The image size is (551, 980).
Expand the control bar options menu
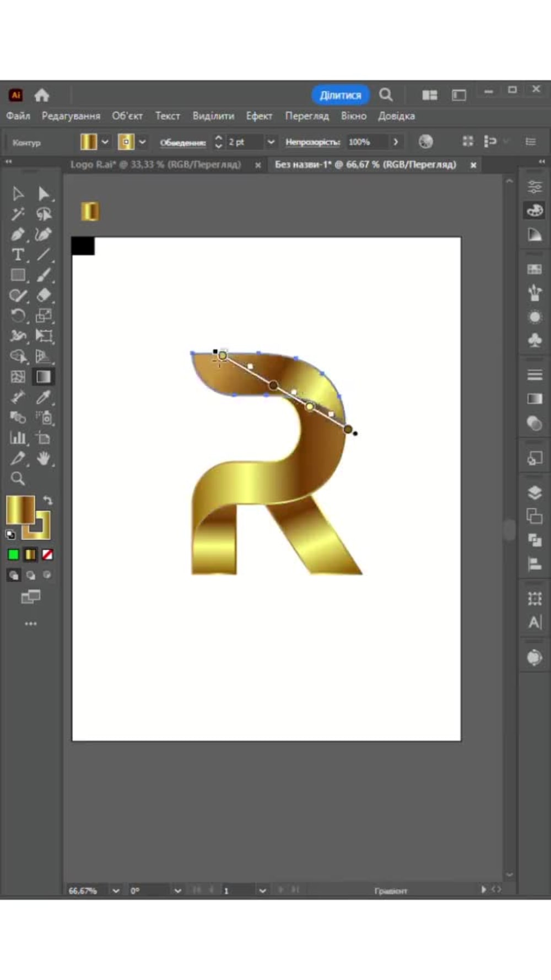[x=531, y=142]
